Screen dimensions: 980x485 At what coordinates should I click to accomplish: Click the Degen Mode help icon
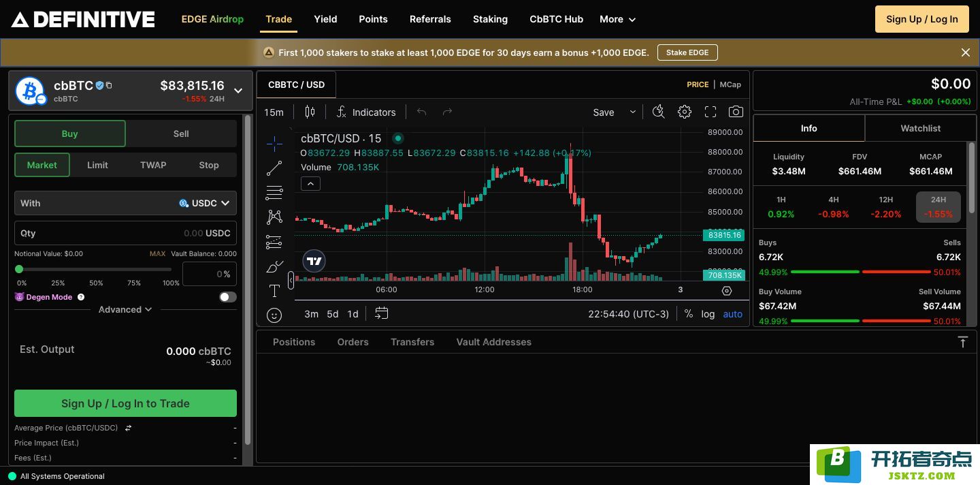point(81,297)
